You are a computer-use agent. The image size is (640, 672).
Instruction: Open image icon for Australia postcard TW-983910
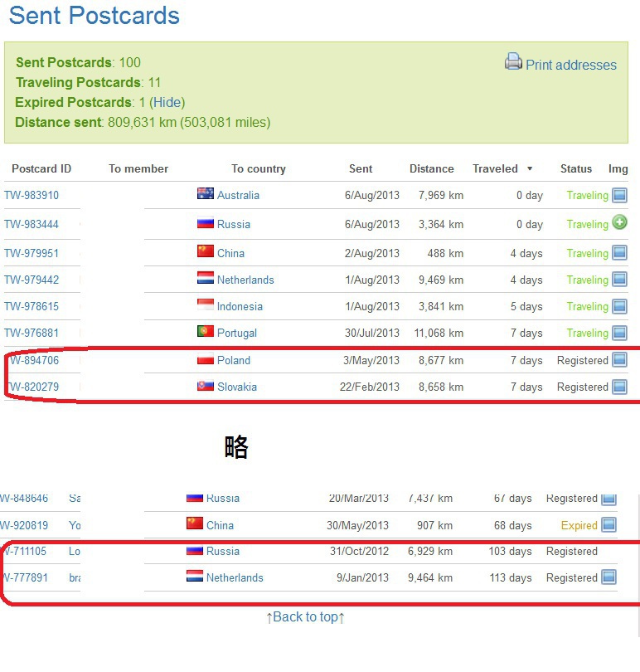[619, 195]
